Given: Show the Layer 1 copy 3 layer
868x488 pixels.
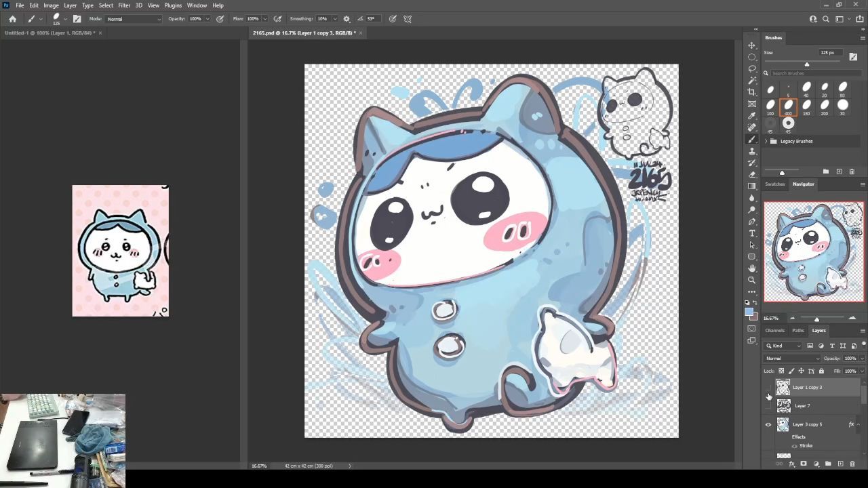Looking at the screenshot, I should click(x=768, y=388).
